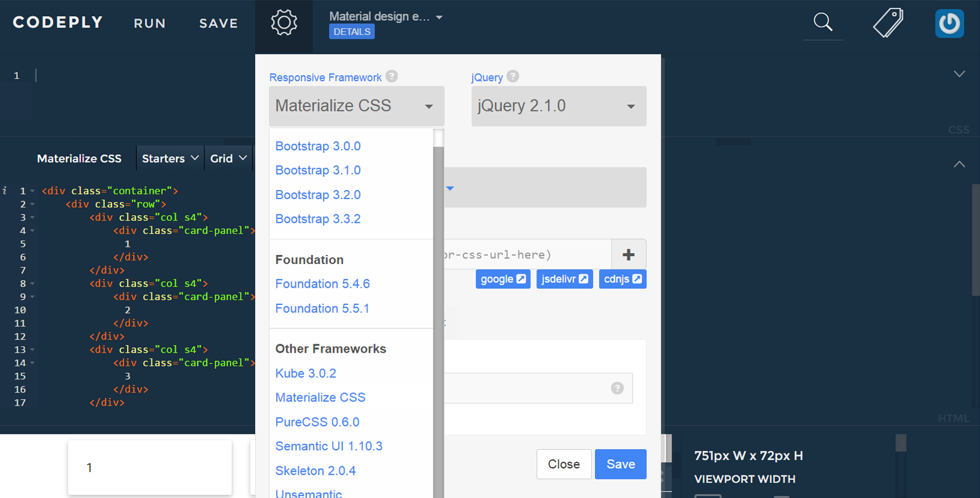Click the plus add CSS URL button

pos(628,254)
